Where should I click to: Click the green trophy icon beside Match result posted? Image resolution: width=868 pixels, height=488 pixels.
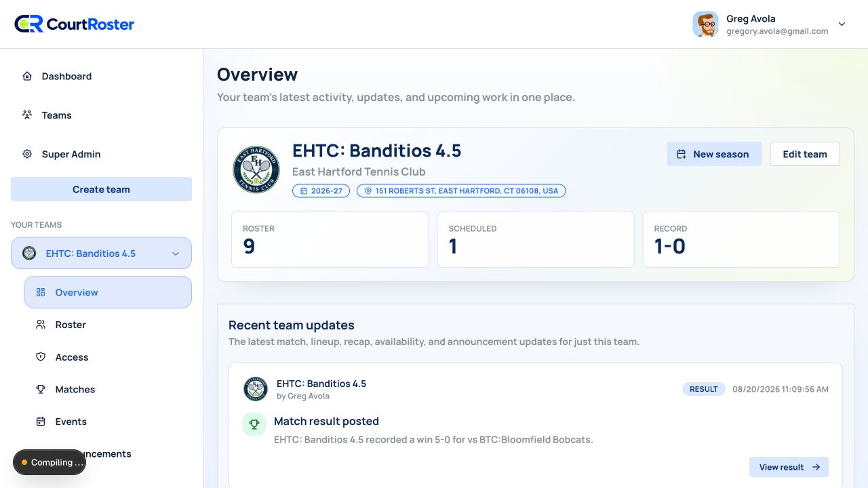pyautogui.click(x=254, y=425)
